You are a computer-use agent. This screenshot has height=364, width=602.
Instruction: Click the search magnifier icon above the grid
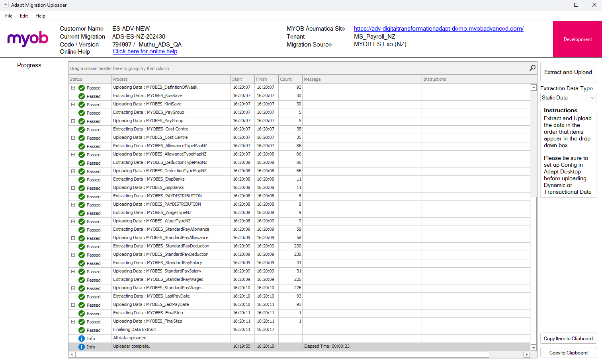(532, 68)
